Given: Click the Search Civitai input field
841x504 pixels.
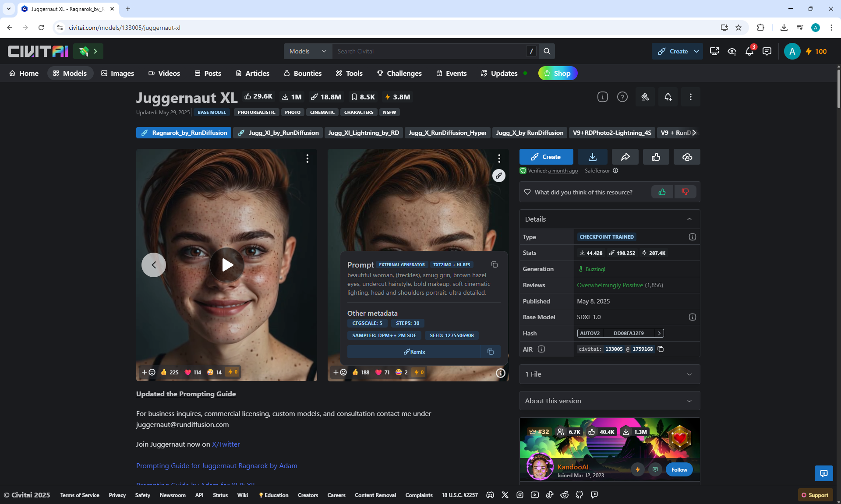Looking at the screenshot, I should point(429,51).
